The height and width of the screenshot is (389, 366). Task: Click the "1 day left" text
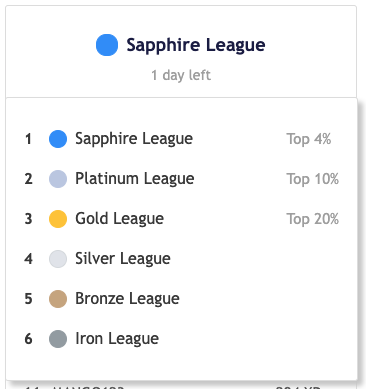pyautogui.click(x=181, y=75)
